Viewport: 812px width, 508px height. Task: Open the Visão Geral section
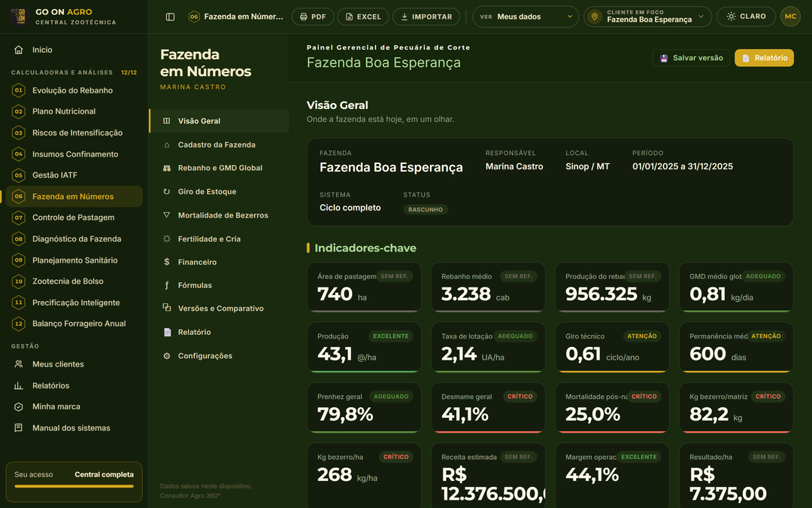(x=219, y=120)
